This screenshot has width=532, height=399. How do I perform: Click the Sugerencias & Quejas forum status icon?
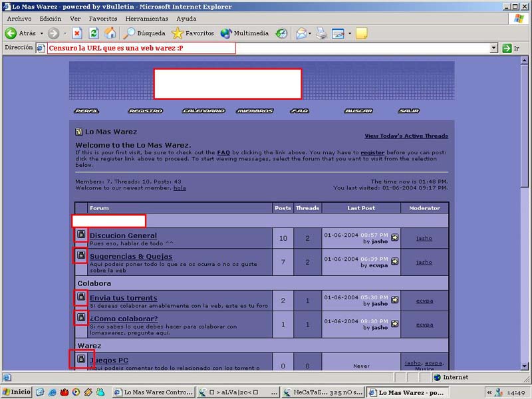click(x=81, y=255)
